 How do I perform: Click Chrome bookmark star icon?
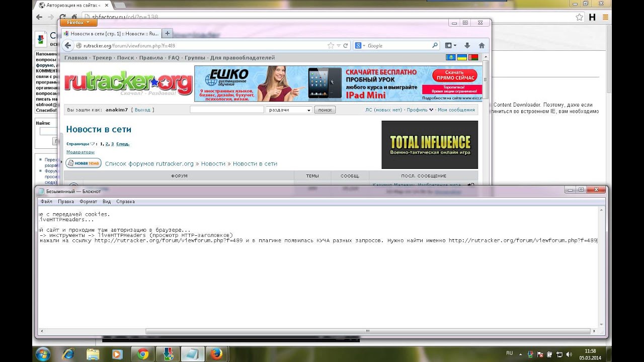[x=579, y=17]
